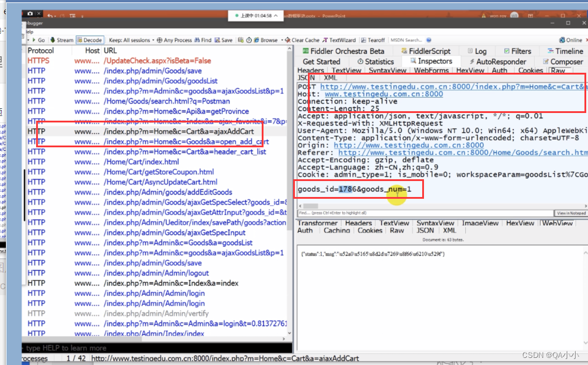Click the Online status indicator
Viewport: 588px width, 365px height.
click(x=570, y=40)
